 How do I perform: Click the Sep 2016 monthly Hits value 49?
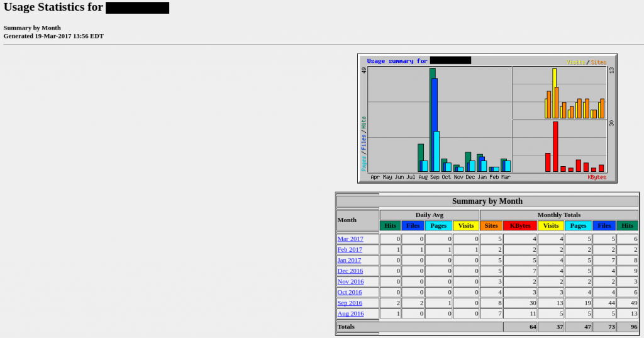[x=634, y=303]
